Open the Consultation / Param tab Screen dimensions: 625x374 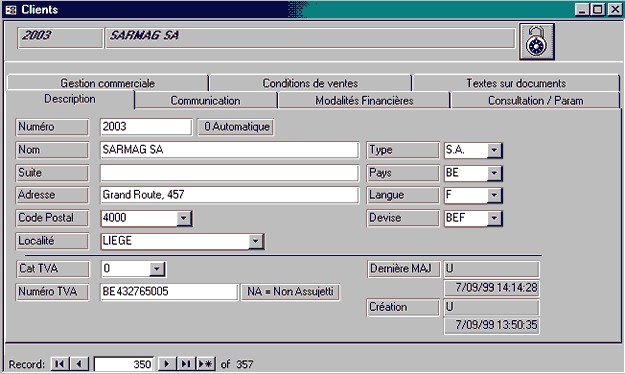click(x=535, y=100)
